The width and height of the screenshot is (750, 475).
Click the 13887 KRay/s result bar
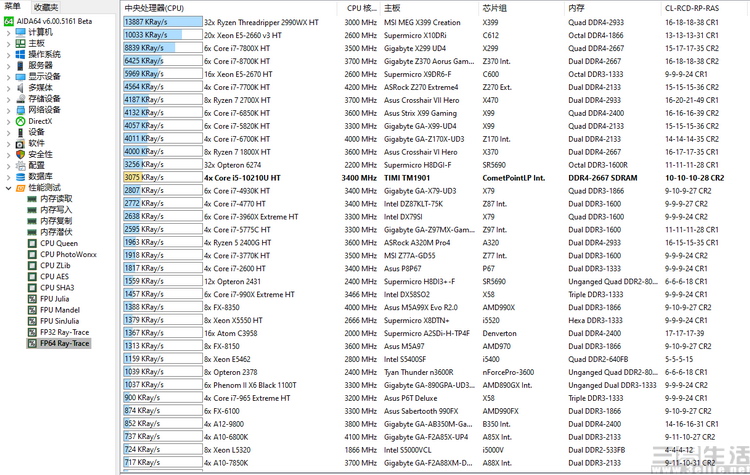[163, 22]
